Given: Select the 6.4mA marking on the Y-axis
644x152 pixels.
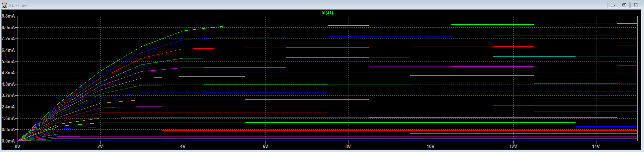Looking at the screenshot, I should coord(8,50).
